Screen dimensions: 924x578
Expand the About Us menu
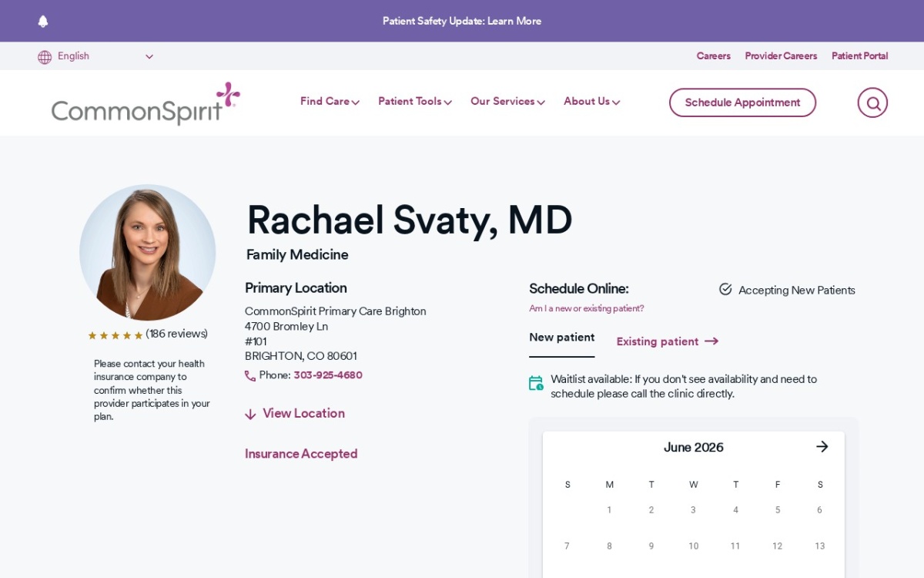point(591,102)
